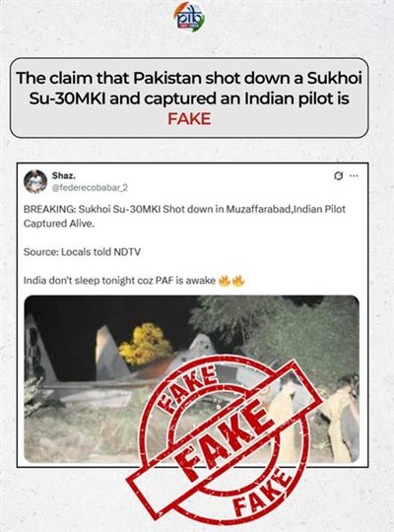Click the PIB Fact Check logo
This screenshot has height=532, width=394.
tap(189, 17)
